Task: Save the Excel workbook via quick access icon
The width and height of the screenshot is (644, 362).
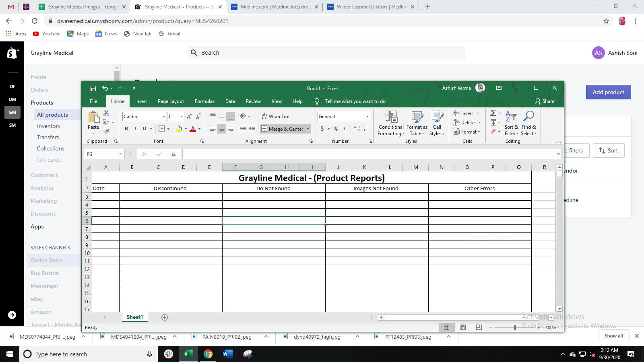Action: (93, 88)
